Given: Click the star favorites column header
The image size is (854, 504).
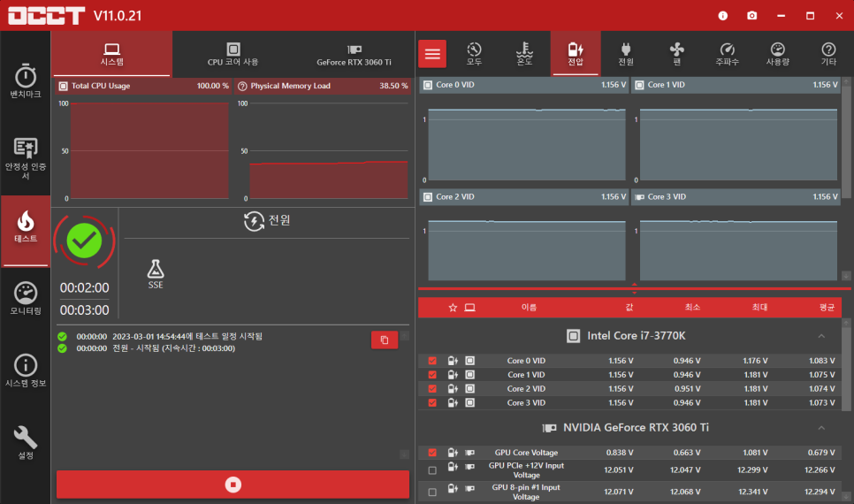Looking at the screenshot, I should (453, 308).
